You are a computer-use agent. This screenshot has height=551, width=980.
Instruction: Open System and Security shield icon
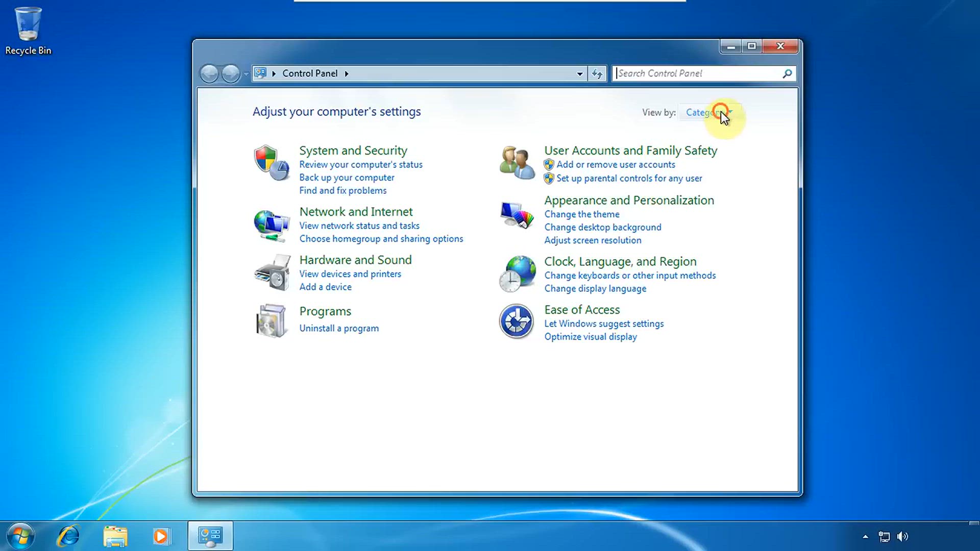point(272,163)
